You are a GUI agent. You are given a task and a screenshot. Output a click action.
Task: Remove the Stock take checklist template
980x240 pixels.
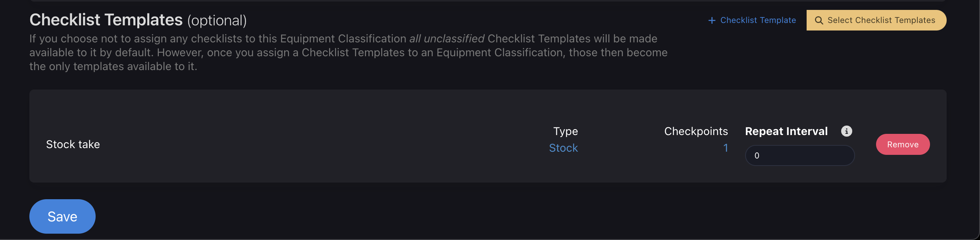point(903,145)
